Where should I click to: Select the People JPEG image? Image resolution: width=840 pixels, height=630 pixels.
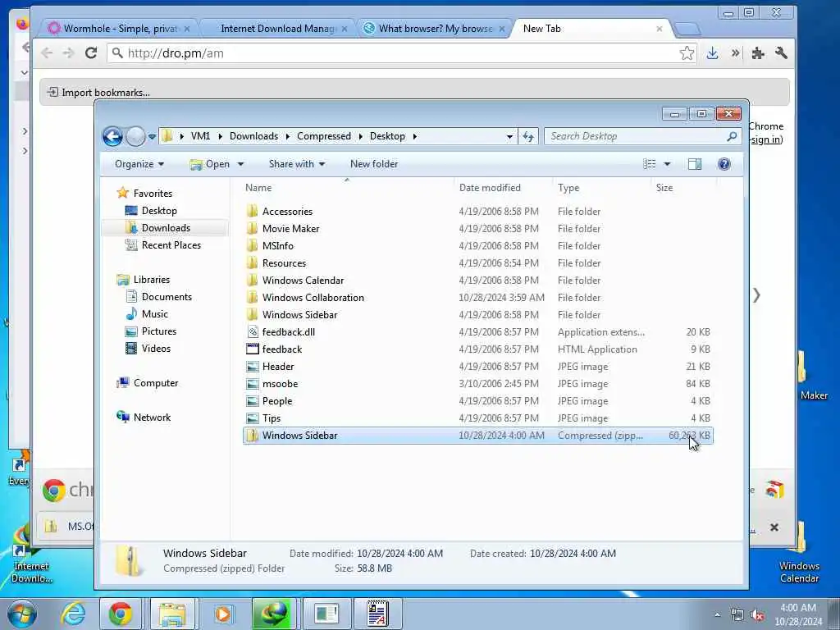pyautogui.click(x=478, y=400)
